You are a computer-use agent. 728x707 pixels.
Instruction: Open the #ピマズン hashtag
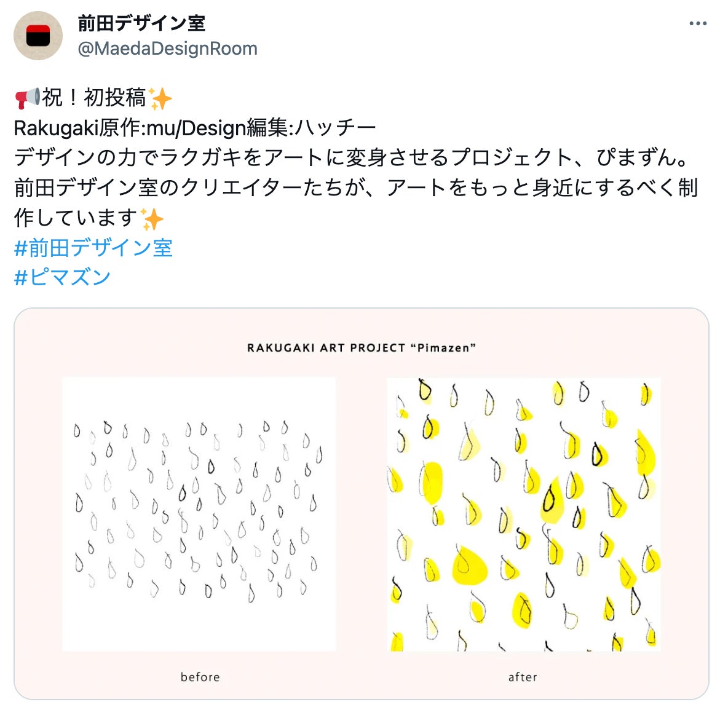(x=62, y=278)
